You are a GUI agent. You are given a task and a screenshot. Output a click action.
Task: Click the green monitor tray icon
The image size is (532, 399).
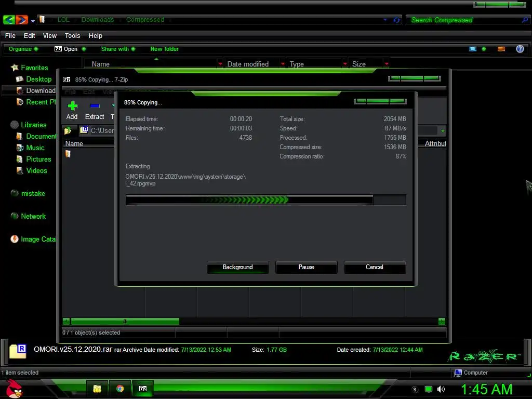click(x=428, y=389)
